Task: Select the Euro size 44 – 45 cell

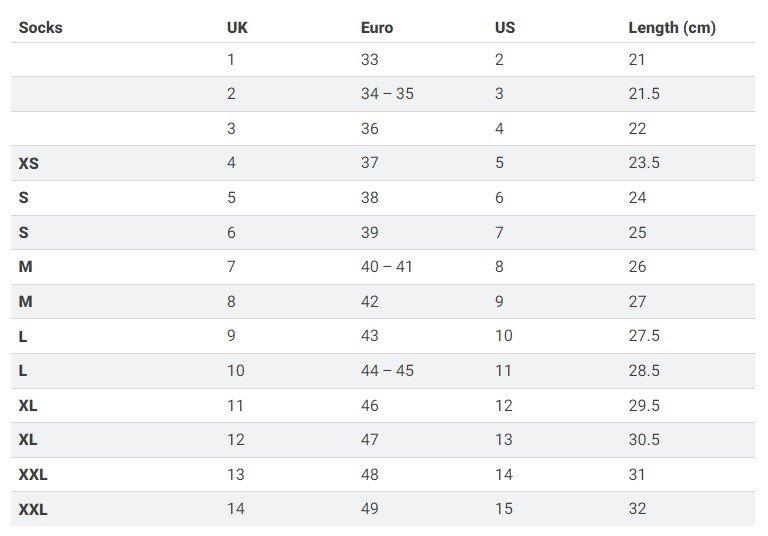Action: coord(387,371)
